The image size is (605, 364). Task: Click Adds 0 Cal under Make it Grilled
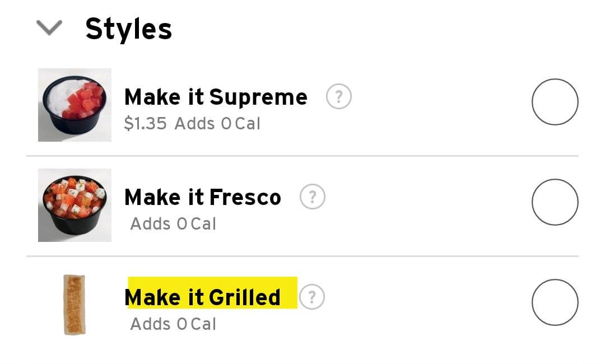click(173, 324)
